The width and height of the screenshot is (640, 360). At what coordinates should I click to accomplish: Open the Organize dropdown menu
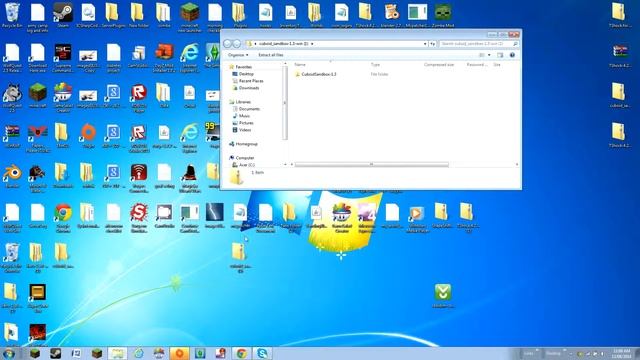238,55
